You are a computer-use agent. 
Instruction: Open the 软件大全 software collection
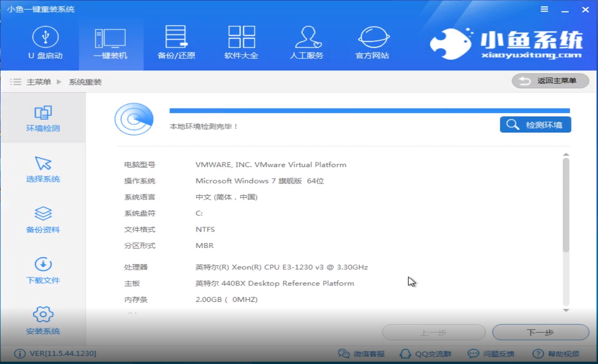[x=241, y=42]
